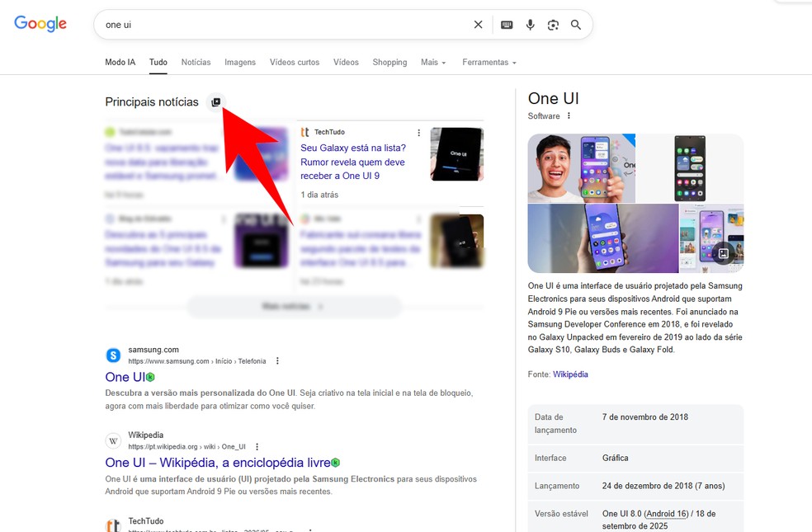The height and width of the screenshot is (532, 812).
Task: Open the samsung.com 'One UI' result title
Action: (125, 377)
